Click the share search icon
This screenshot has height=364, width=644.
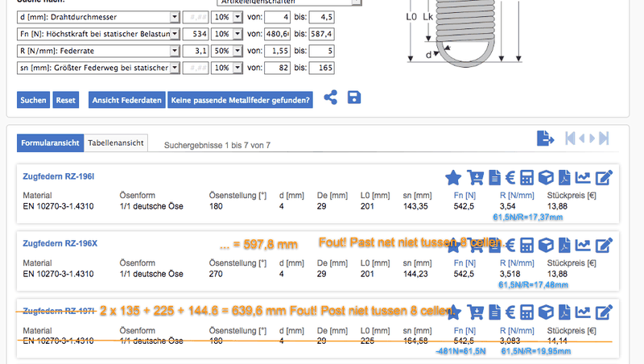[x=330, y=98]
